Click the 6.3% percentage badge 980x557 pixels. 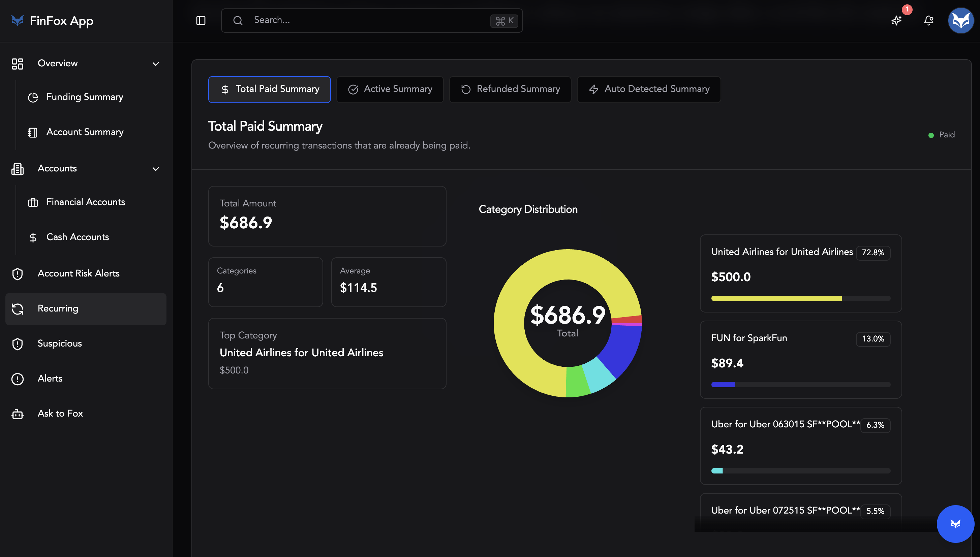tap(875, 425)
